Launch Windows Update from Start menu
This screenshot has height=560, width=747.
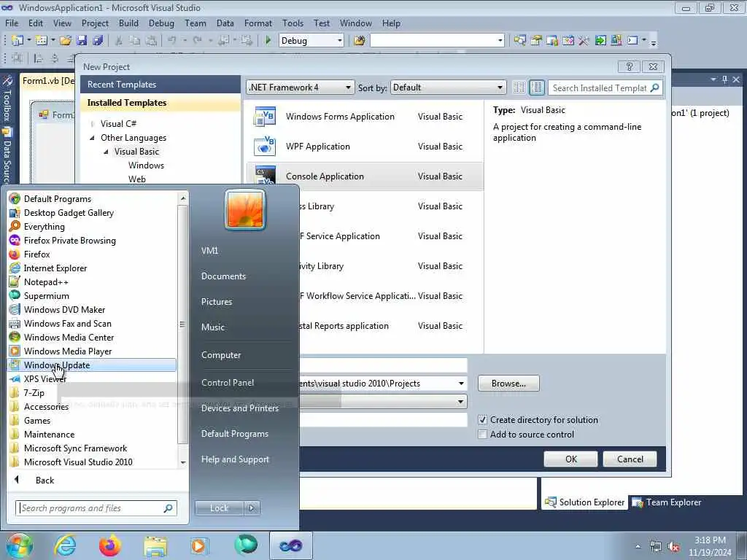tap(93, 365)
